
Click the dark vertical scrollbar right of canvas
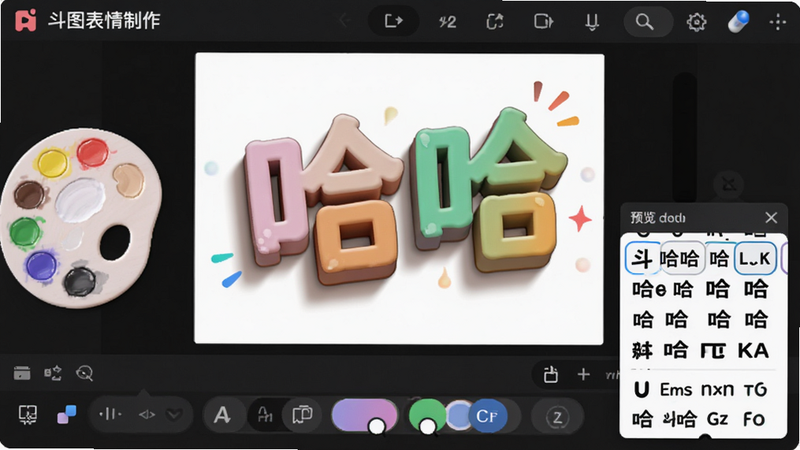point(685,138)
